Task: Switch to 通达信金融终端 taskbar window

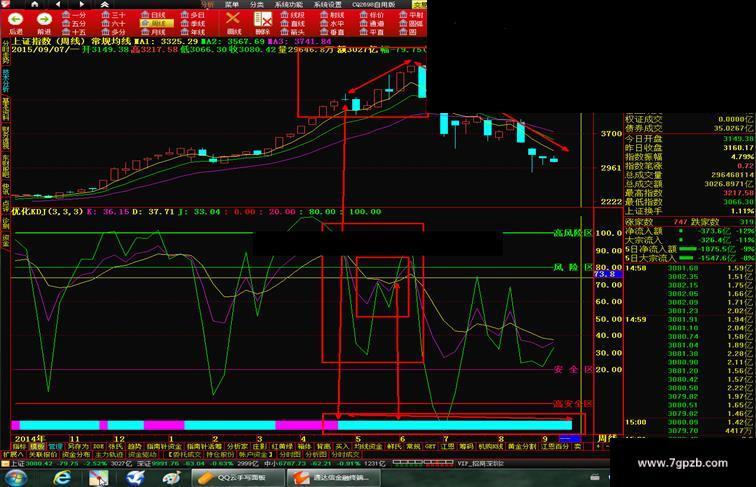Action: click(x=334, y=478)
